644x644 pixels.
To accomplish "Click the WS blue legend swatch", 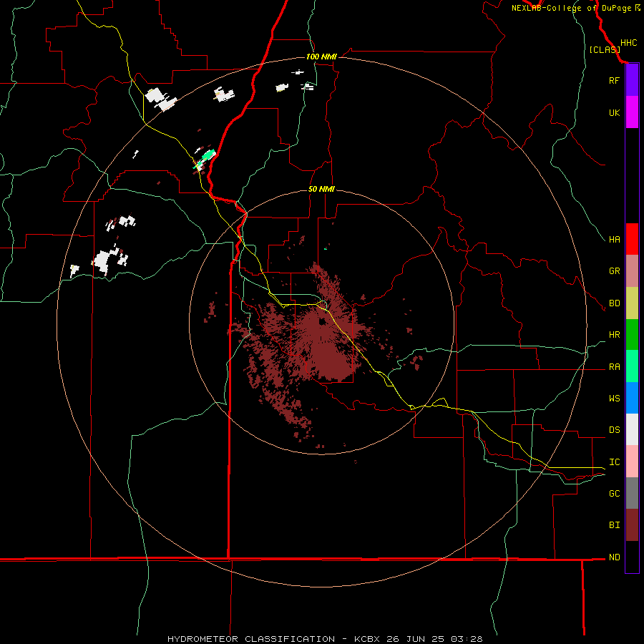I will tap(632, 398).
